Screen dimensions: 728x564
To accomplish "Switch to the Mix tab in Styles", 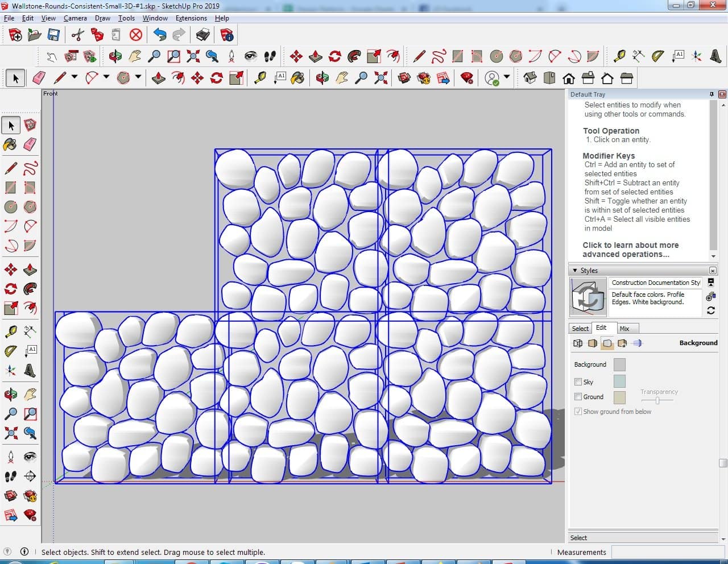I will coord(624,329).
